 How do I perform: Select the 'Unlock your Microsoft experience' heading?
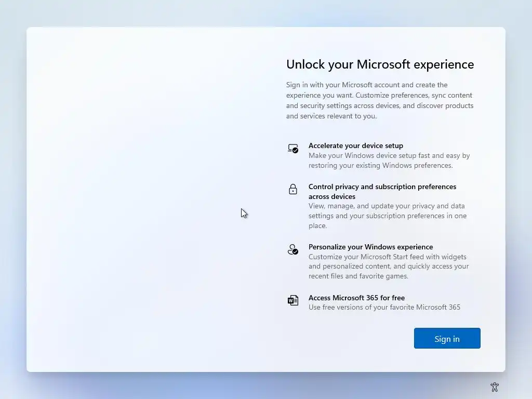(x=380, y=64)
